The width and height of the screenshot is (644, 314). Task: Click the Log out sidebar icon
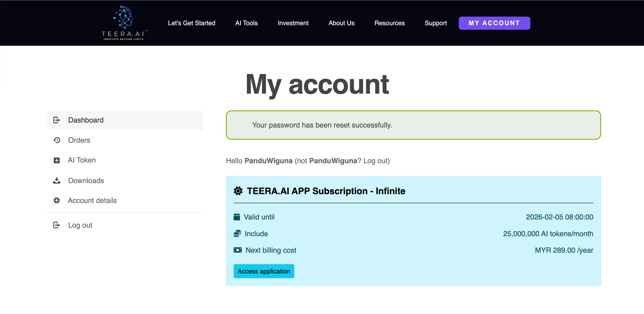click(x=57, y=225)
